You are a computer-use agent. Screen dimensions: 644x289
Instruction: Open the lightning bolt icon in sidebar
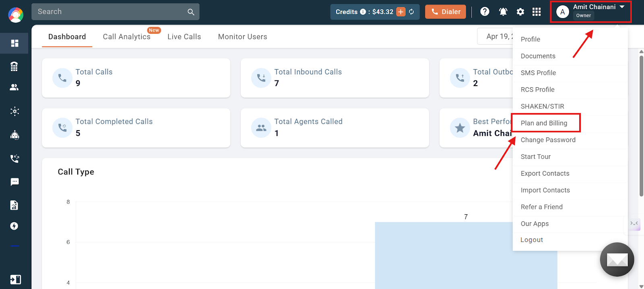pyautogui.click(x=14, y=226)
